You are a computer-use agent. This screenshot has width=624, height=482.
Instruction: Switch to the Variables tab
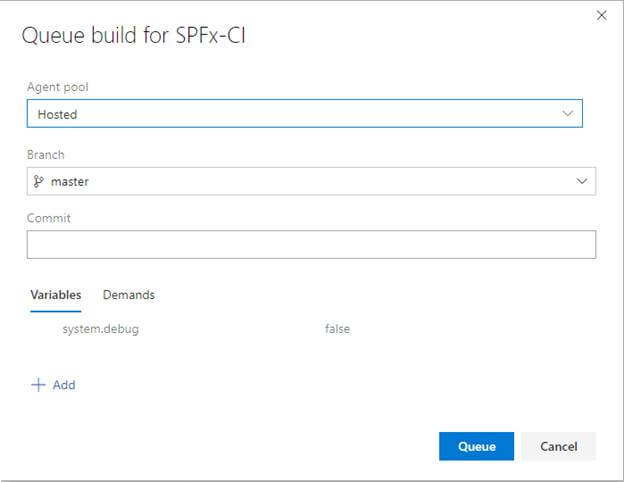pyautogui.click(x=56, y=295)
